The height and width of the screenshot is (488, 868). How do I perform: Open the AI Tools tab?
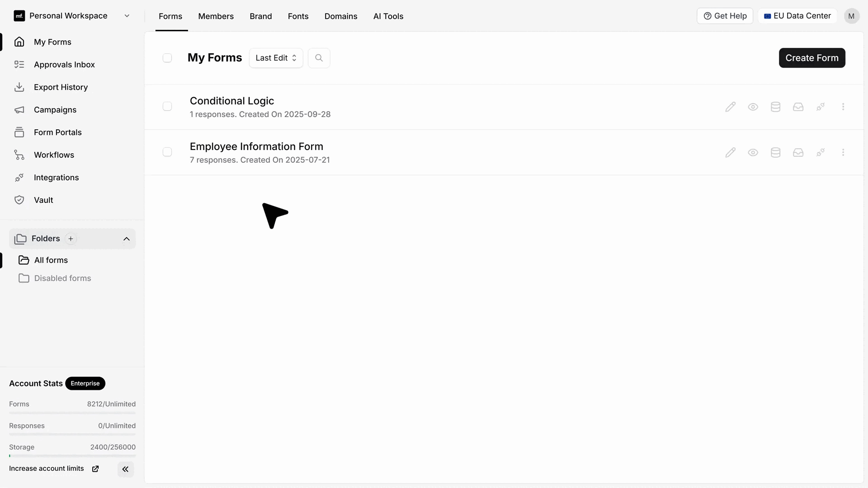pyautogui.click(x=388, y=16)
